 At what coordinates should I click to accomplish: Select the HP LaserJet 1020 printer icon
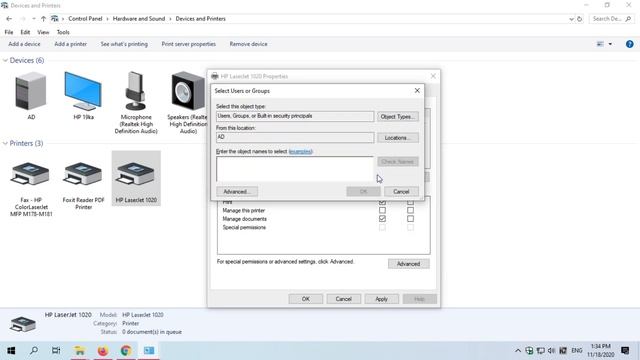tap(136, 173)
